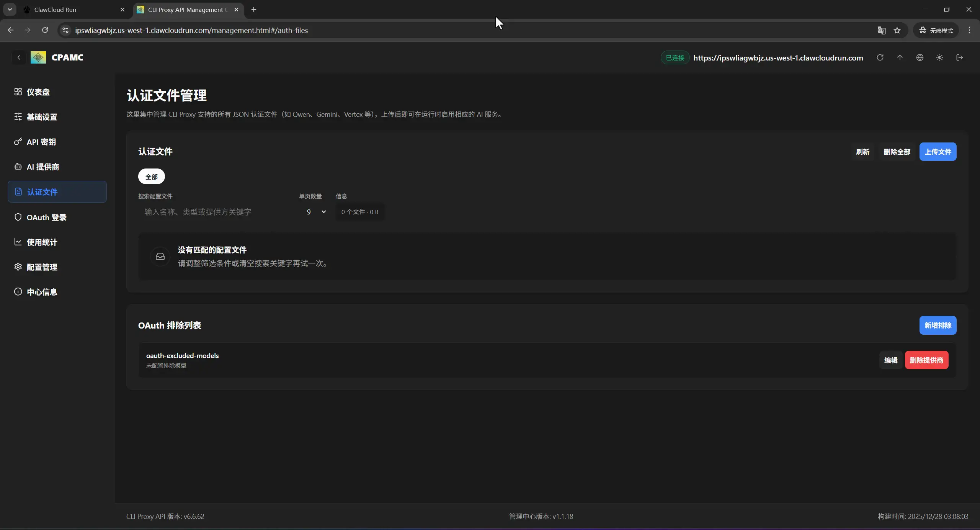The image size is (980, 530).
Task: Toggle the light/dark theme sun icon
Action: (x=940, y=57)
